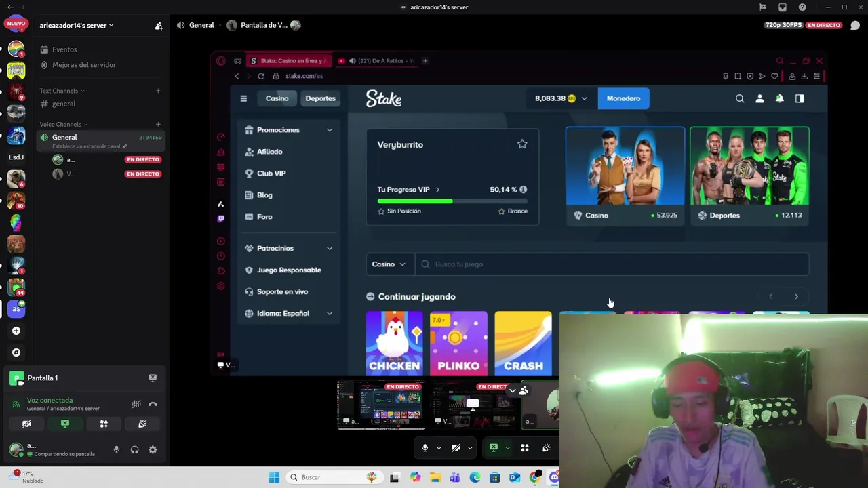Open the Discord inbox icon
This screenshot has width=868, height=488.
point(783,7)
